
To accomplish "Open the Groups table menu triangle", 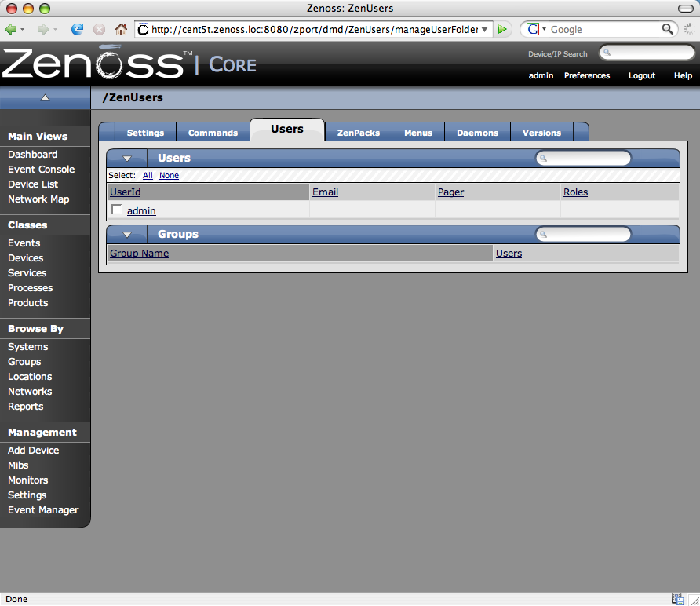I will tap(127, 235).
